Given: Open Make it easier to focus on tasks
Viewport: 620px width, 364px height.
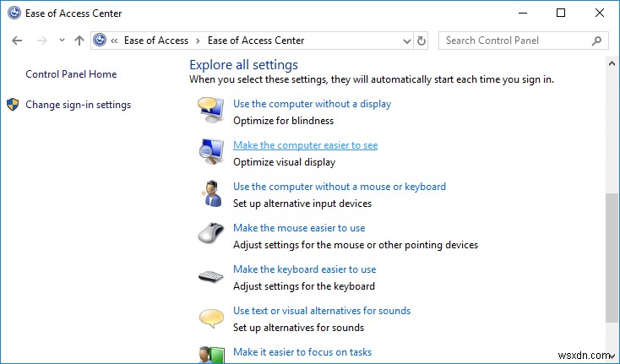Looking at the screenshot, I should (302, 351).
